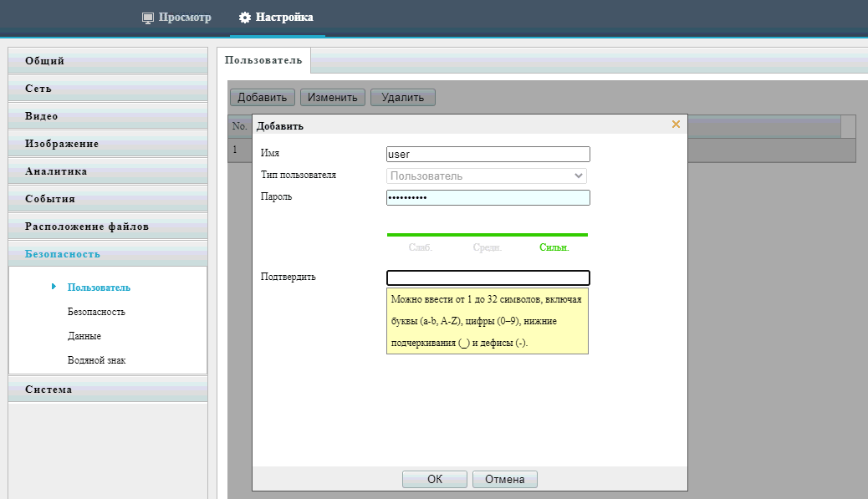Confirm the dialog with OK
Image resolution: width=868 pixels, height=499 pixels.
435,479
